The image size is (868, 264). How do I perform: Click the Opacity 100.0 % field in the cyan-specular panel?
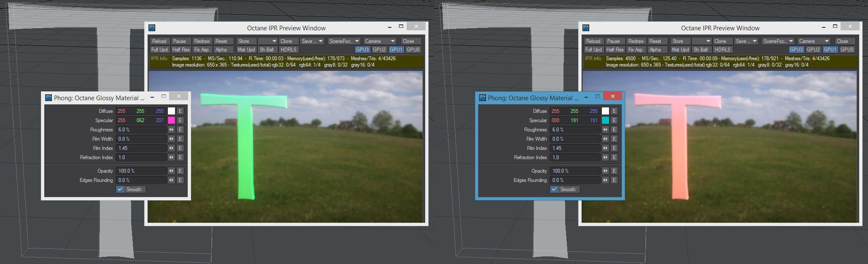[x=575, y=171]
